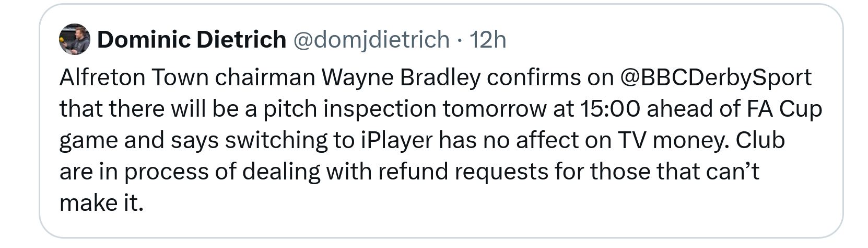Open the @domjdietrich handle
The width and height of the screenshot is (868, 248).
pyautogui.click(x=371, y=39)
